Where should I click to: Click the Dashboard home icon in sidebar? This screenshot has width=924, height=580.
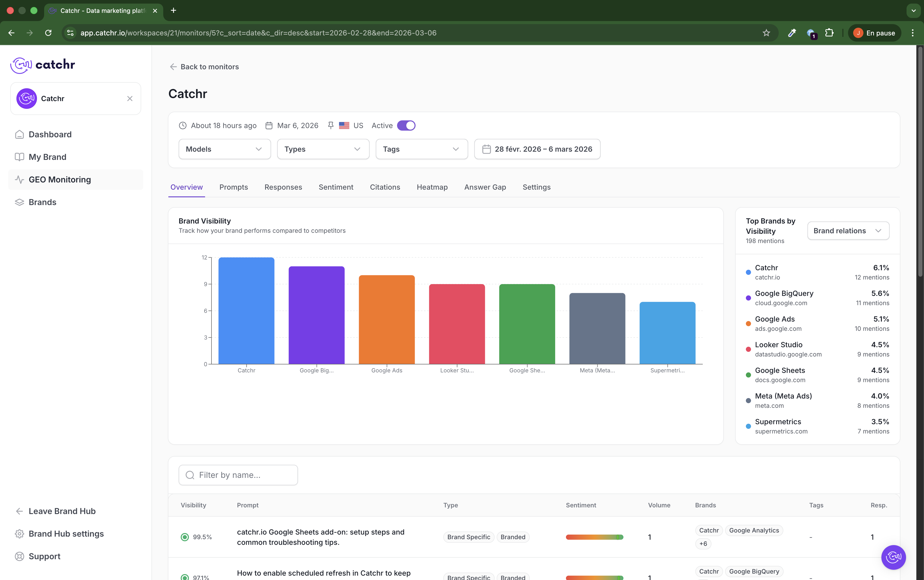(19, 134)
